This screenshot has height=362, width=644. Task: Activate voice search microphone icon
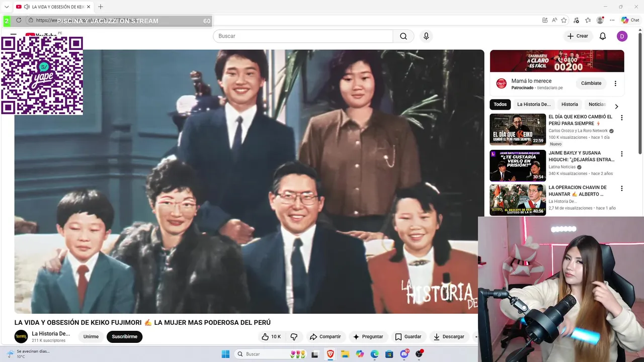click(426, 36)
